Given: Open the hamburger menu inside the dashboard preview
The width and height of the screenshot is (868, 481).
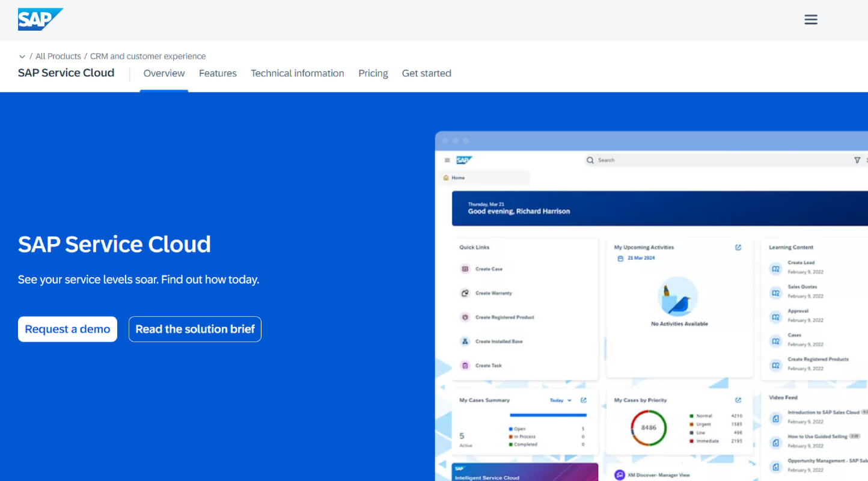Looking at the screenshot, I should coord(447,160).
